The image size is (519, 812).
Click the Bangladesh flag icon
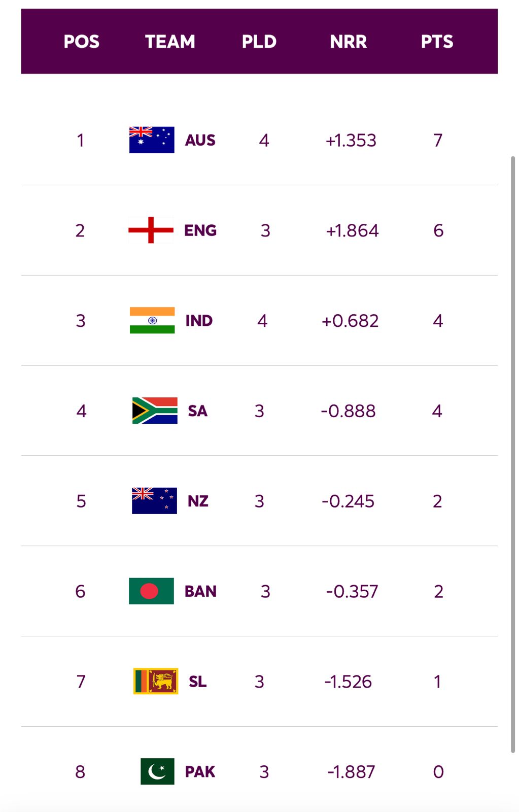(x=151, y=591)
